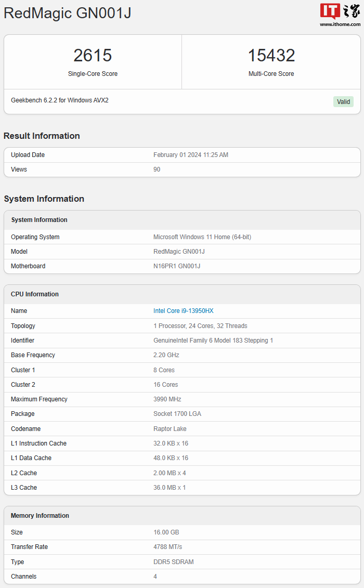364x588 pixels.
Task: Select the 2615 single-core score
Action: coord(93,56)
